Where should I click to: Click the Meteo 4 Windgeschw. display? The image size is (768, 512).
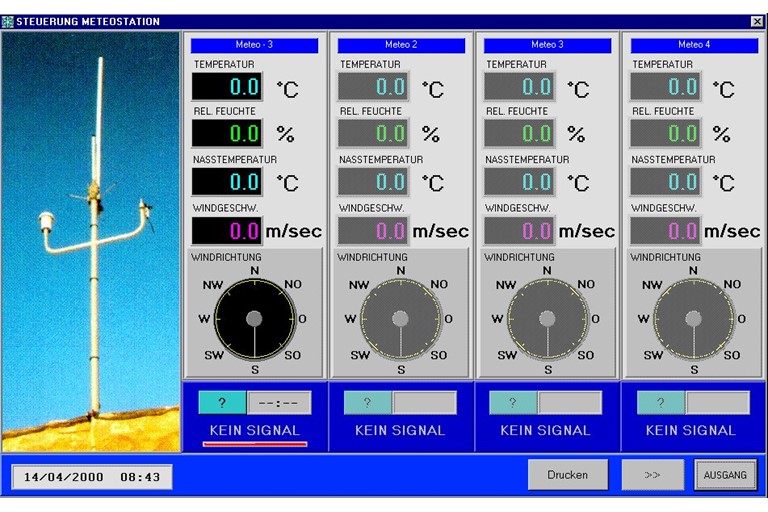click(x=665, y=230)
